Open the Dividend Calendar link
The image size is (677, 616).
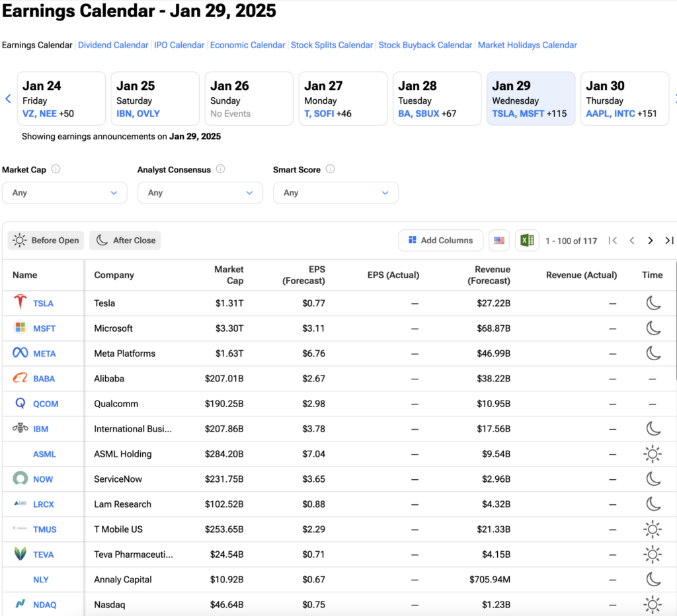point(113,45)
